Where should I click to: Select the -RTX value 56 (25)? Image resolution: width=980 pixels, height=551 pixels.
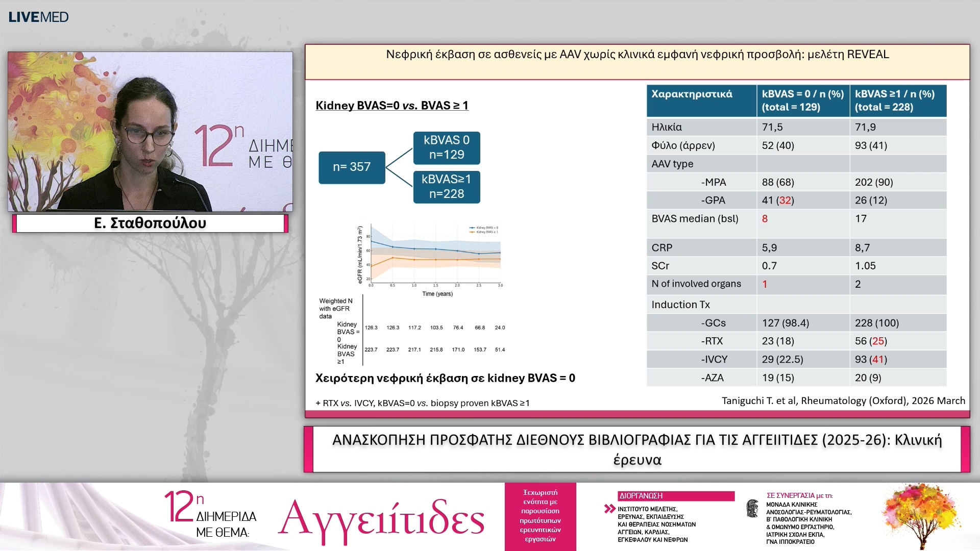[x=871, y=341]
